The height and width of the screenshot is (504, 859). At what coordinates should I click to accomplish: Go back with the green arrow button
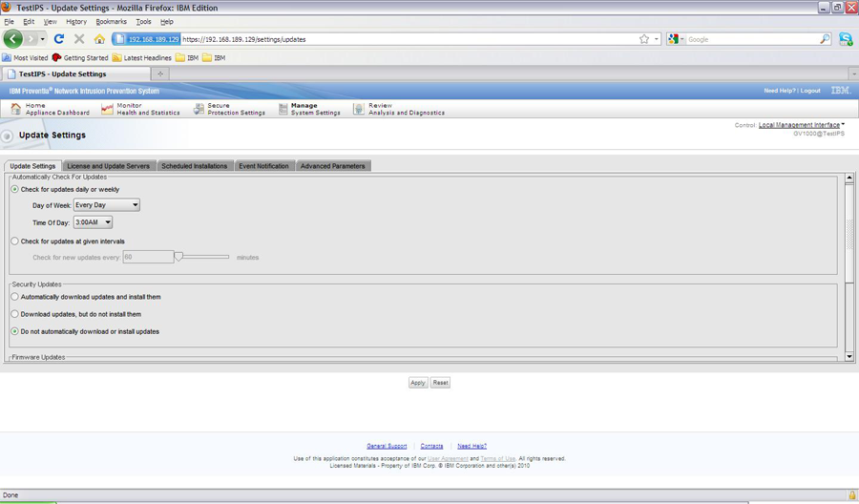click(x=13, y=39)
